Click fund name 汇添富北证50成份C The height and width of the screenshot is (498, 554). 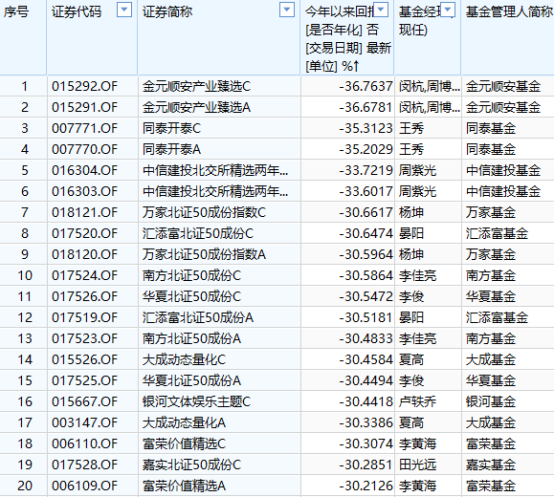click(198, 233)
